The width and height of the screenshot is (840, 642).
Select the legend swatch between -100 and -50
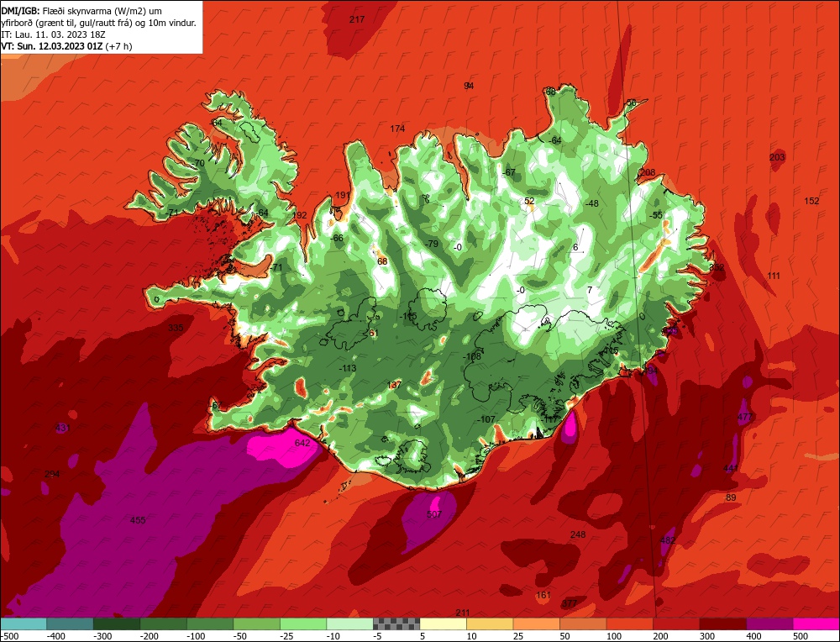[x=209, y=624]
